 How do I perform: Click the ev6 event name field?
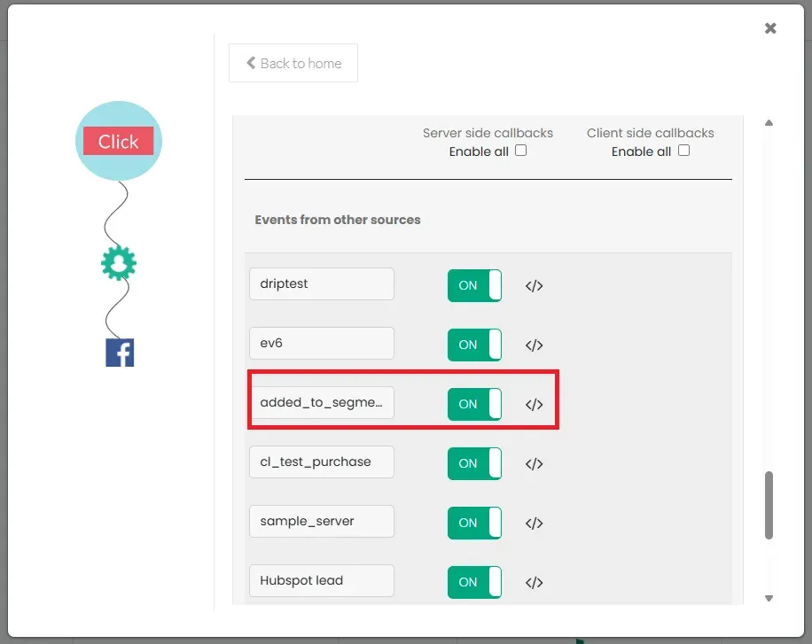point(322,343)
